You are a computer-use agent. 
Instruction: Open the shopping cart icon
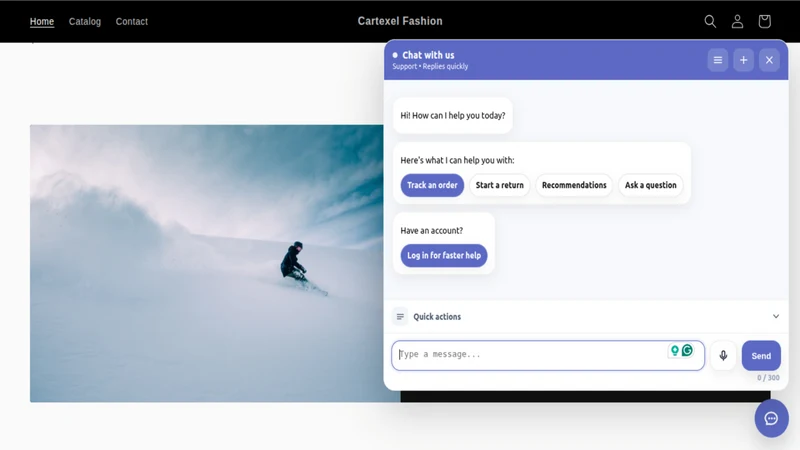tap(764, 21)
